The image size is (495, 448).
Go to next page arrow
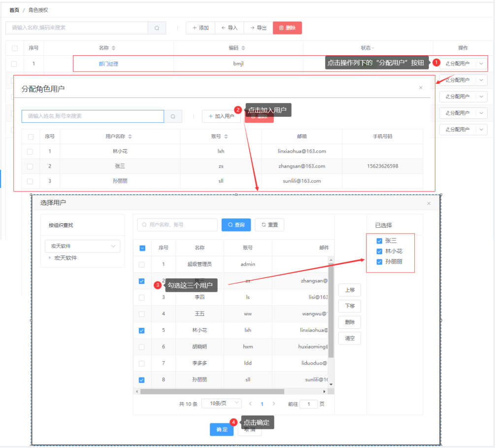pos(274,404)
